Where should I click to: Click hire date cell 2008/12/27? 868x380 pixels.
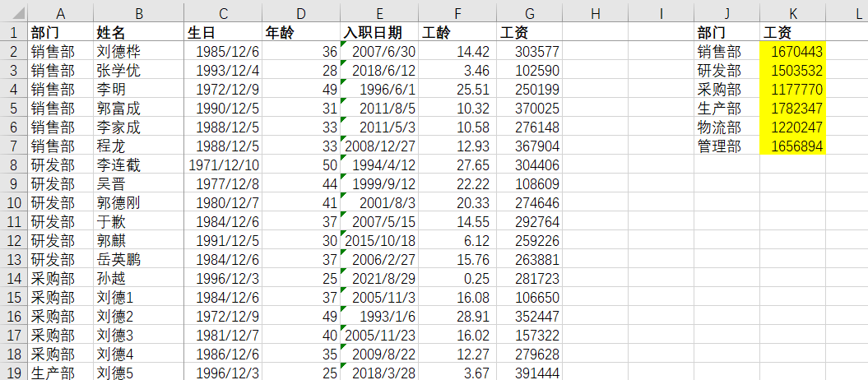click(x=380, y=146)
